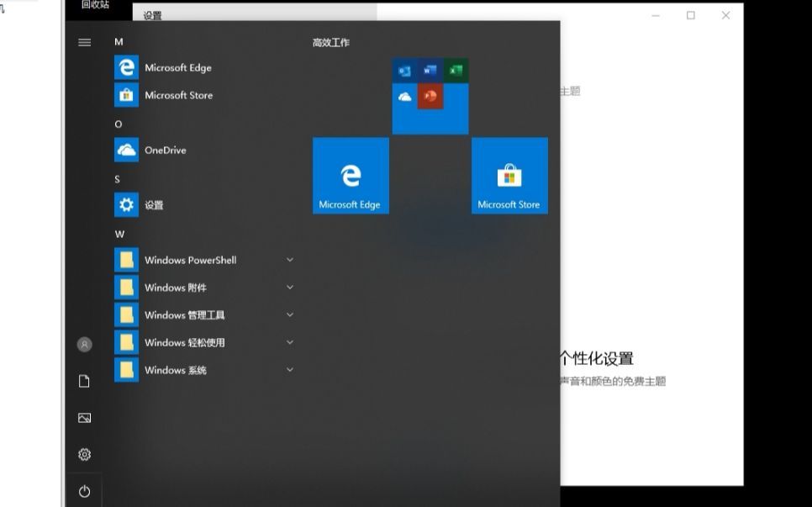Expand the Windows 系统 folder chevron

point(290,369)
